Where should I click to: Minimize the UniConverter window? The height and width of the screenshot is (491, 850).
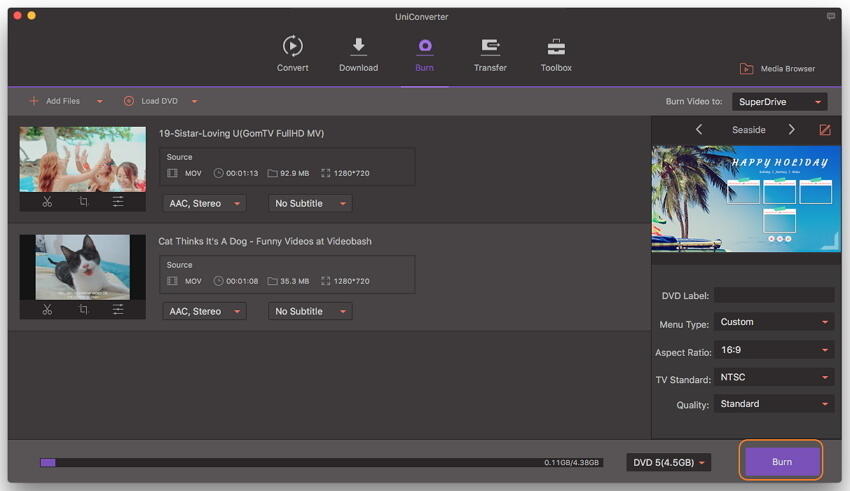(31, 16)
